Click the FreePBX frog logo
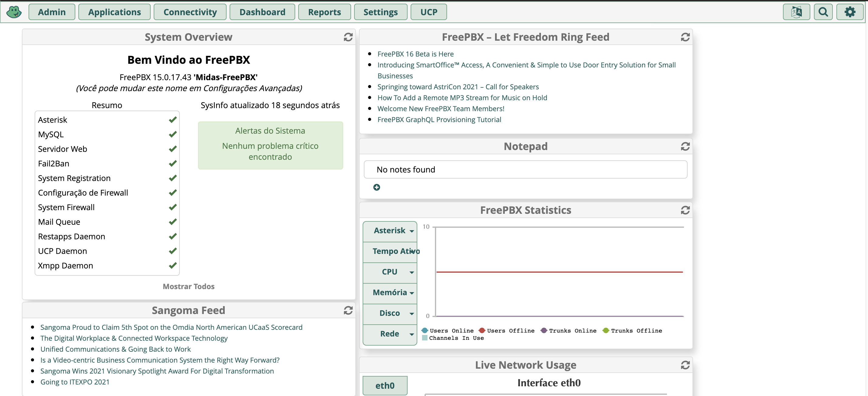This screenshot has width=868, height=396. (x=14, y=12)
